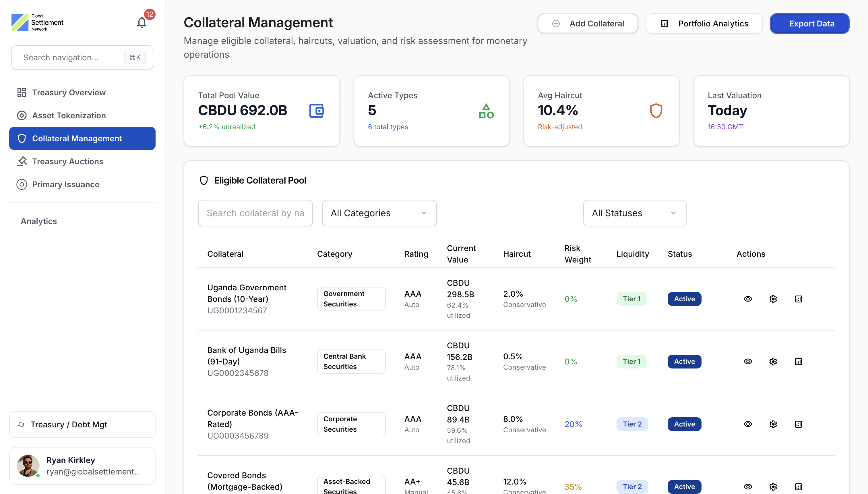View Uganda Government Bonds via eye icon
Image resolution: width=868 pixels, height=494 pixels.
point(748,299)
